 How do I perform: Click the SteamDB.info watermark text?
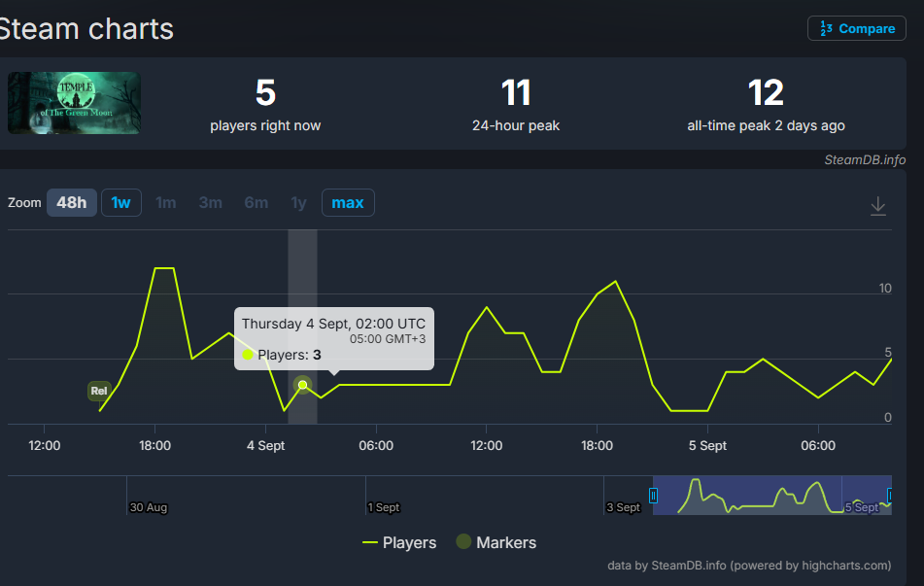865,159
